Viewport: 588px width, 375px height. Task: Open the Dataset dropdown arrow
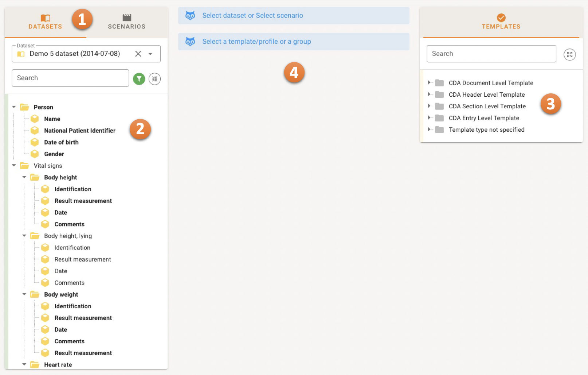[x=150, y=54]
